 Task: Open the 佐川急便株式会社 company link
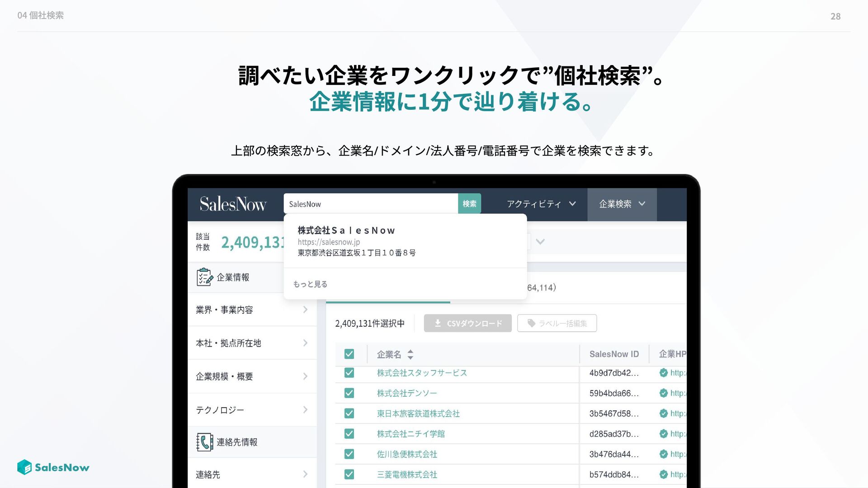pos(407,454)
